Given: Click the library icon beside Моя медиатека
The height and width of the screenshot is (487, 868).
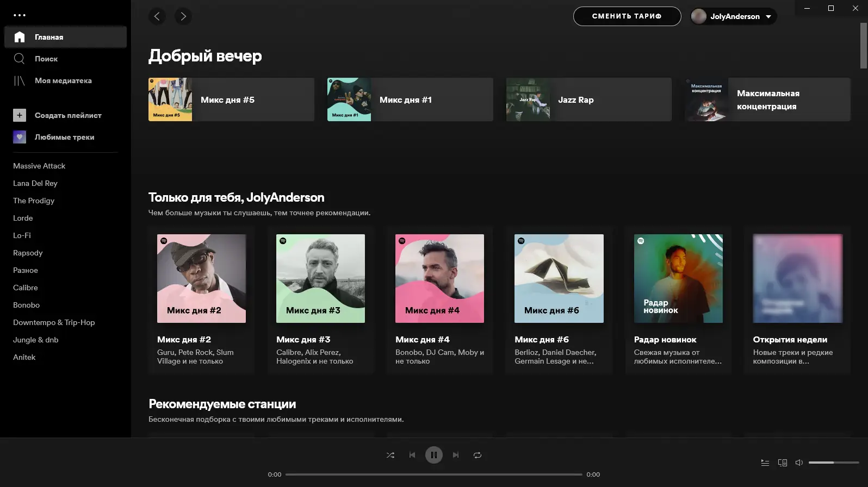Looking at the screenshot, I should point(20,80).
